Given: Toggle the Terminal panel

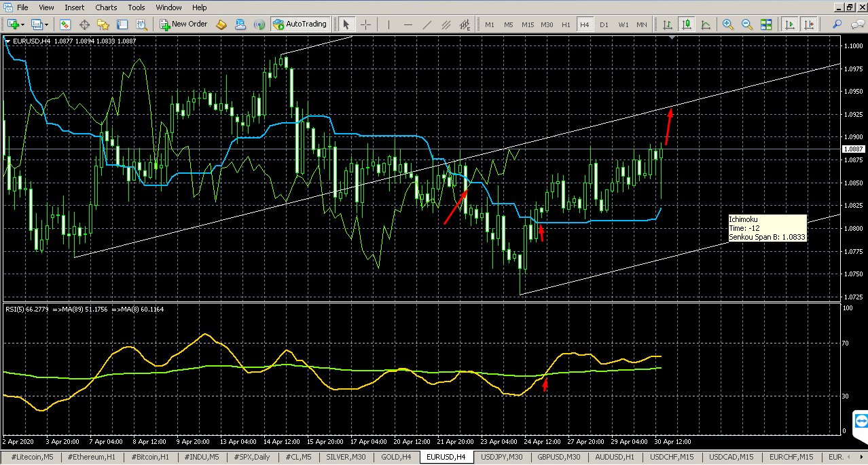Looking at the screenshot, I should tap(122, 24).
